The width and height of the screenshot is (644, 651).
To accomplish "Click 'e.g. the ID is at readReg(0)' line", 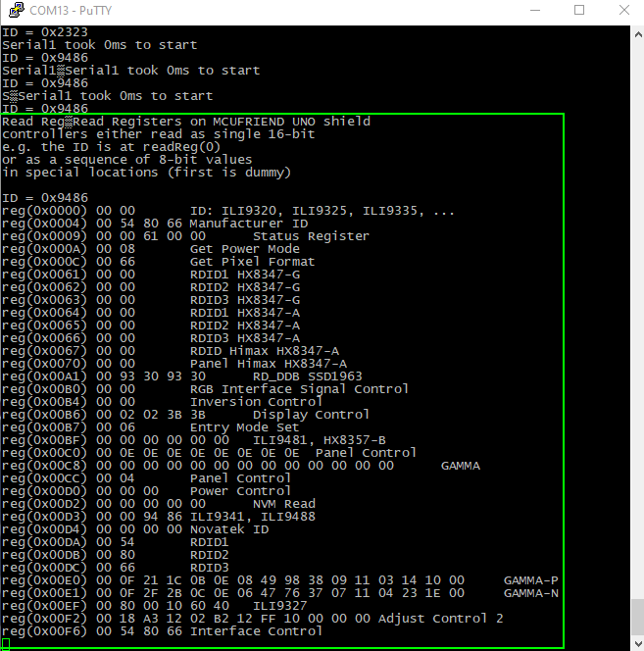I will click(111, 146).
